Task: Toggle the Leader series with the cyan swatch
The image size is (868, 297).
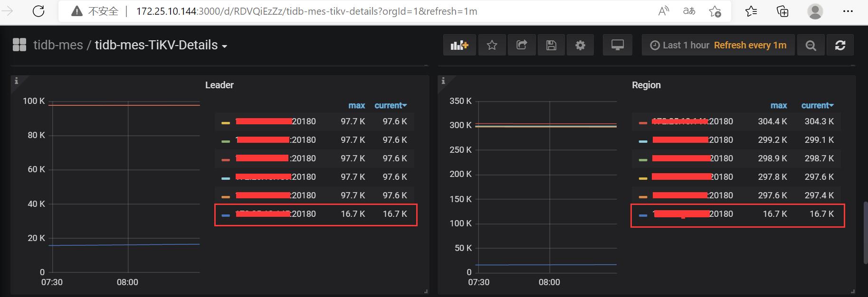Action: pos(276,177)
